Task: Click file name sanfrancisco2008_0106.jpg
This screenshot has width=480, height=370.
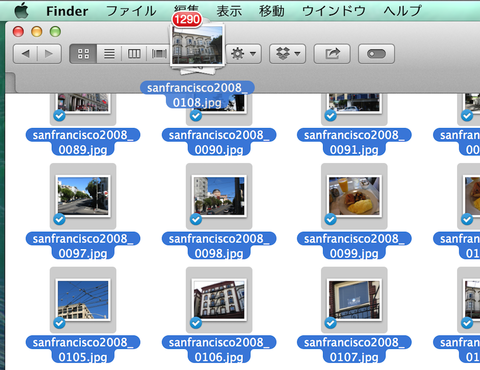Action: pyautogui.click(x=219, y=350)
